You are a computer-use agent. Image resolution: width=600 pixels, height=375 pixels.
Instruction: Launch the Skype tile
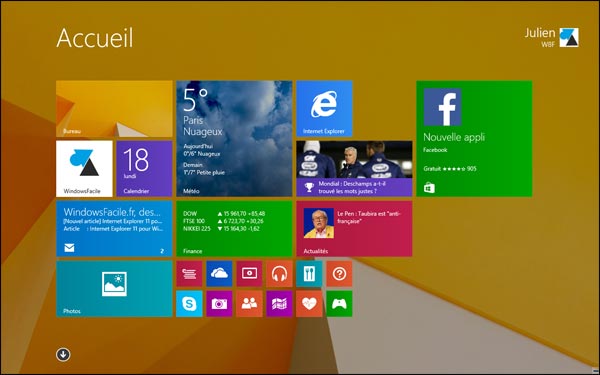pos(189,304)
